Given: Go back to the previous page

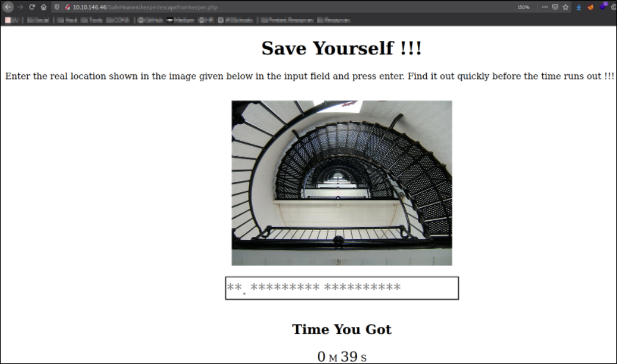Looking at the screenshot, I should [x=8, y=7].
